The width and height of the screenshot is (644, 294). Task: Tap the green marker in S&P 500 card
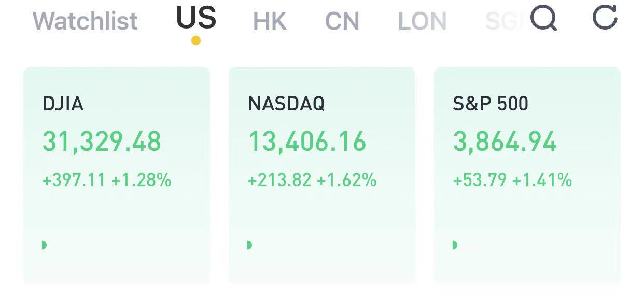[x=455, y=245]
